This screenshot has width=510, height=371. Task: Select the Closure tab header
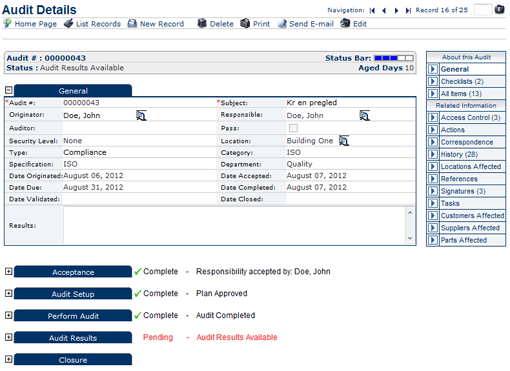(73, 360)
